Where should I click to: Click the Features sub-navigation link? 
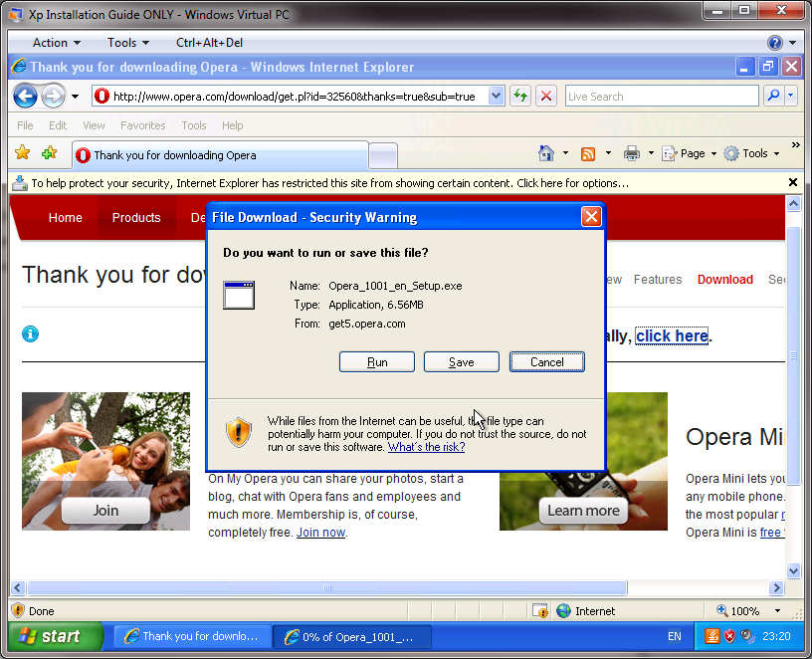coord(658,280)
